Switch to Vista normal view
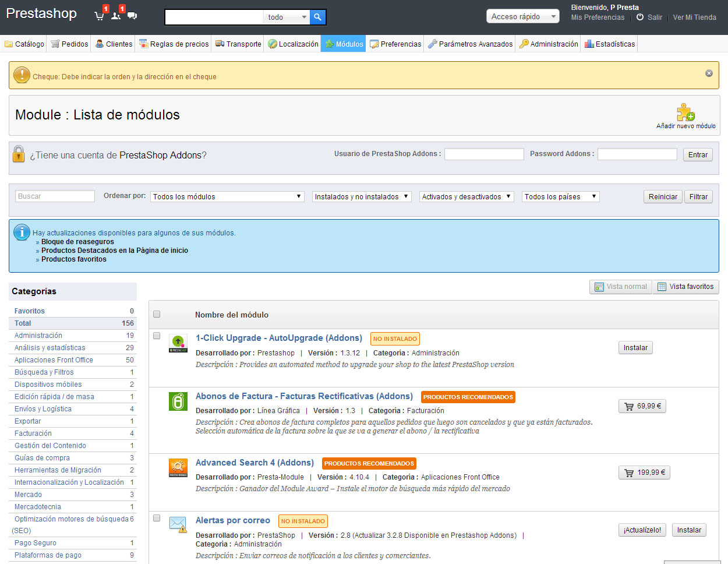This screenshot has width=728, height=564. click(x=621, y=286)
